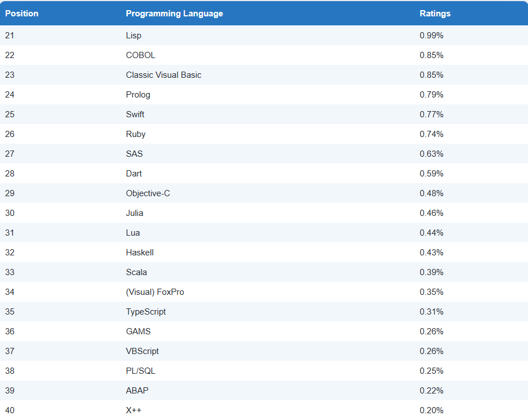Select the Dart language cell

134,174
